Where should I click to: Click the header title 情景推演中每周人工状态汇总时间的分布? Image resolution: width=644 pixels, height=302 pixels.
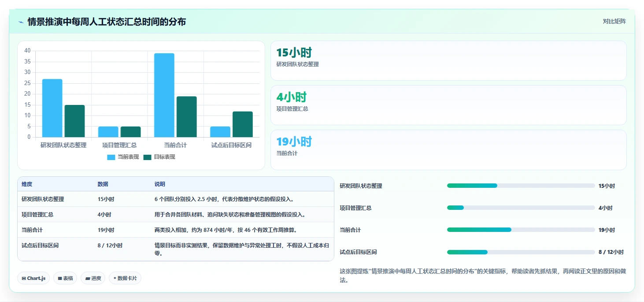[107, 22]
